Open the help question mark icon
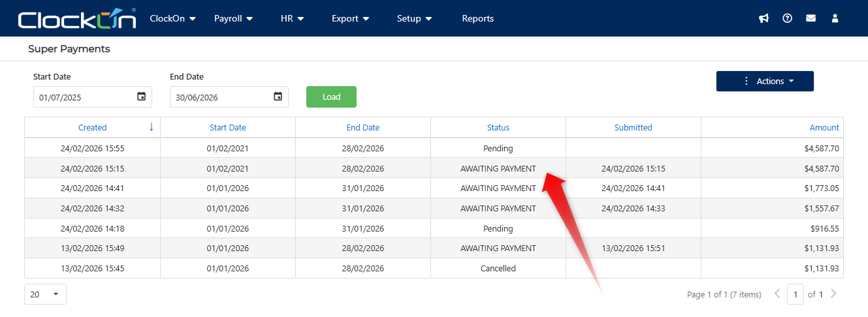868x317 pixels. 787,18
